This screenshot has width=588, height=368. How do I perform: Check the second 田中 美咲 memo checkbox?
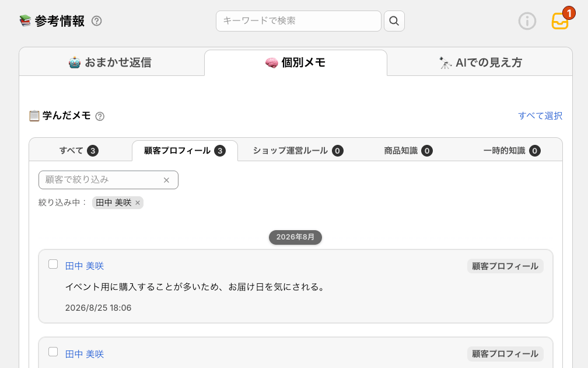click(53, 352)
